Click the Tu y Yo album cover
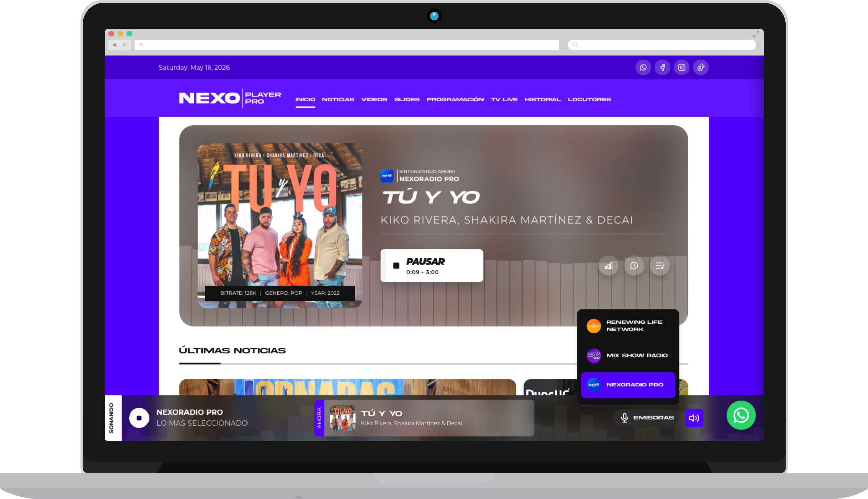The image size is (868, 499). 280,225
